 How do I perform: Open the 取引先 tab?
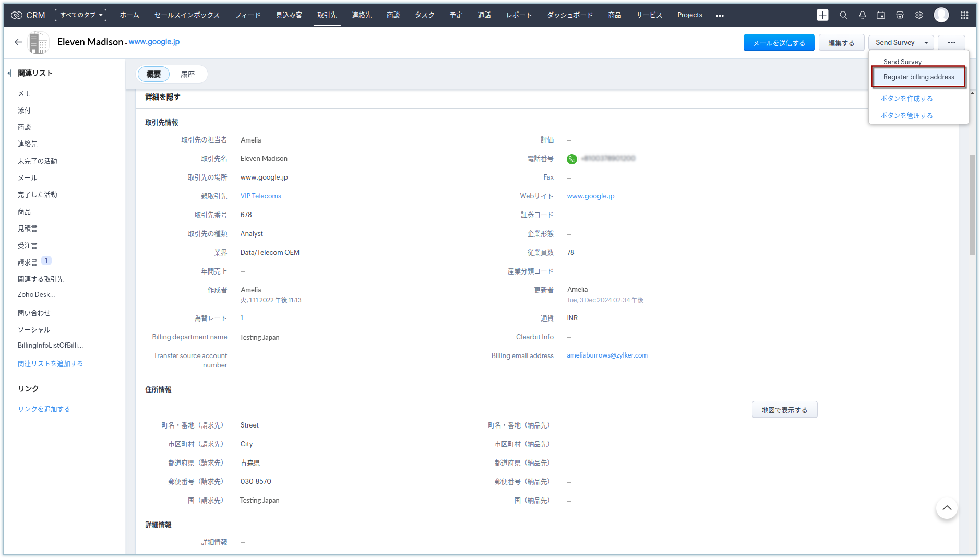tap(327, 15)
